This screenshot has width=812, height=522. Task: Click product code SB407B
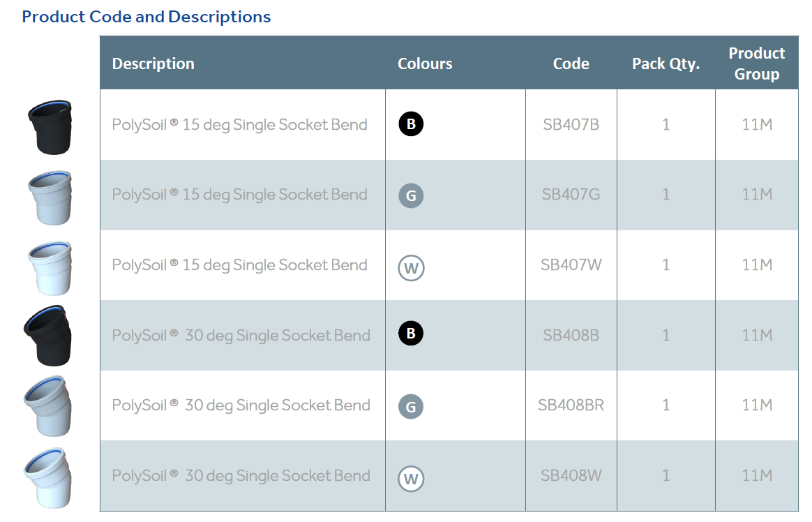[571, 125]
